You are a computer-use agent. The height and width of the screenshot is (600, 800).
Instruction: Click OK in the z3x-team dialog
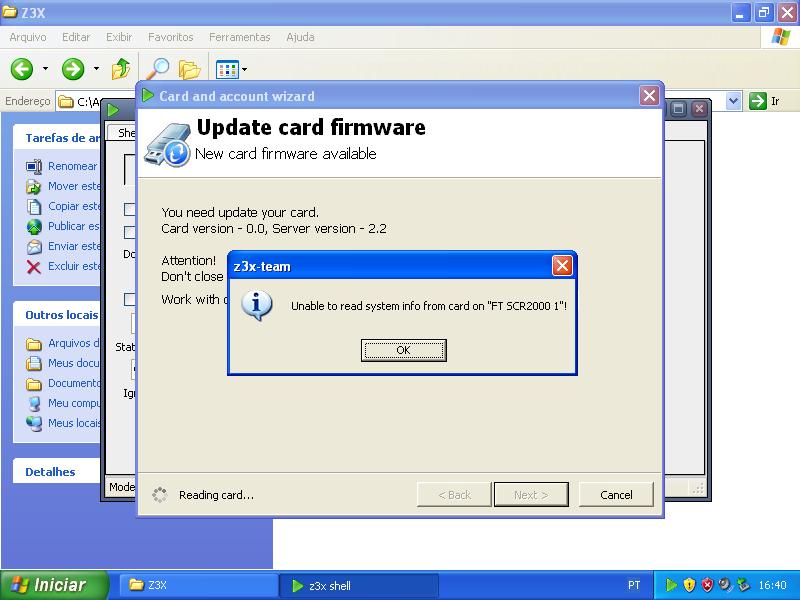(x=404, y=350)
